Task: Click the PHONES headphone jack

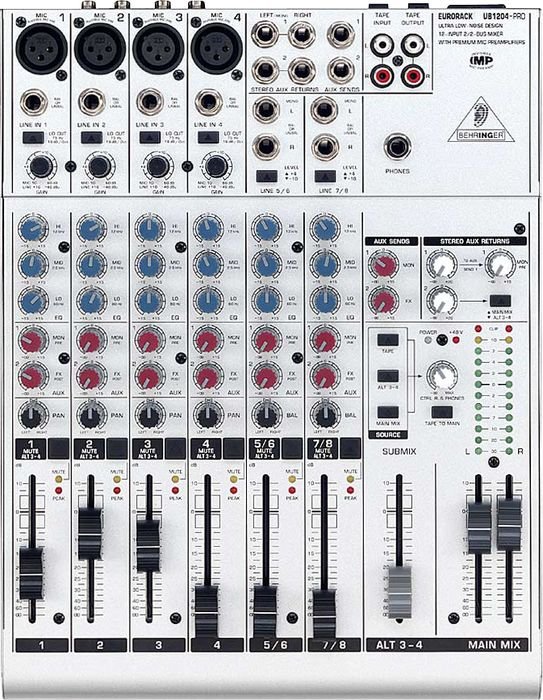Action: tap(397, 146)
